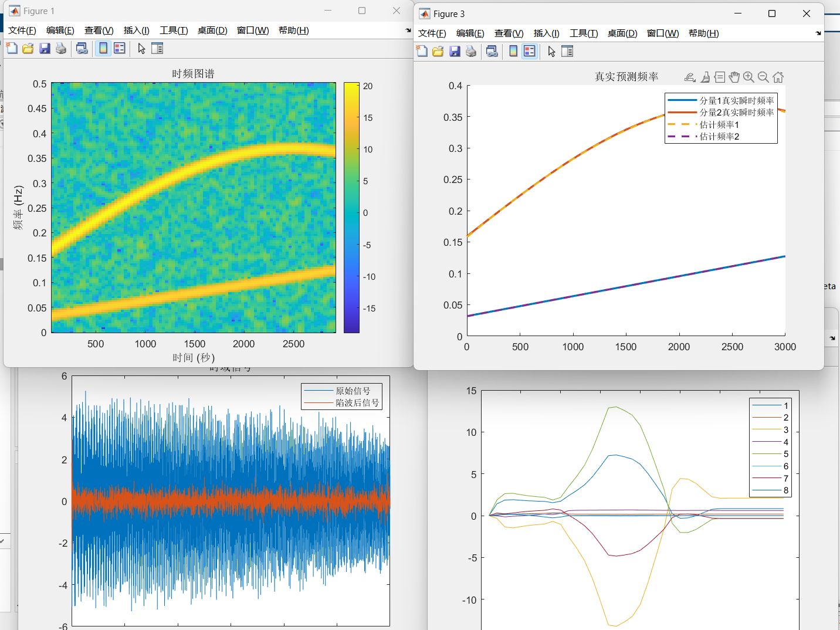Open 窗口(W) menu in Figure 3
Screen dimensions: 840x630
click(663, 33)
